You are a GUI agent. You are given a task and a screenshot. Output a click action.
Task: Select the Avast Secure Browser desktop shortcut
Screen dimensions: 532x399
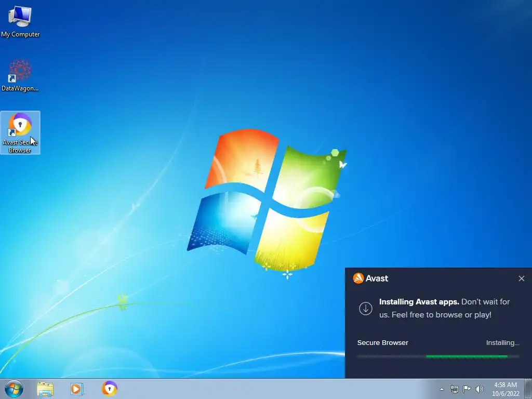click(20, 132)
